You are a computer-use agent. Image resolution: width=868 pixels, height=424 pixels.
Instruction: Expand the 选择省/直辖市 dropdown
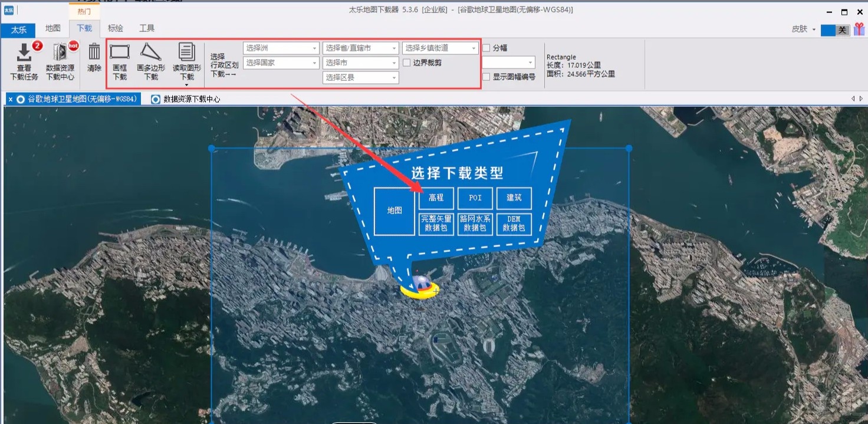pos(361,48)
